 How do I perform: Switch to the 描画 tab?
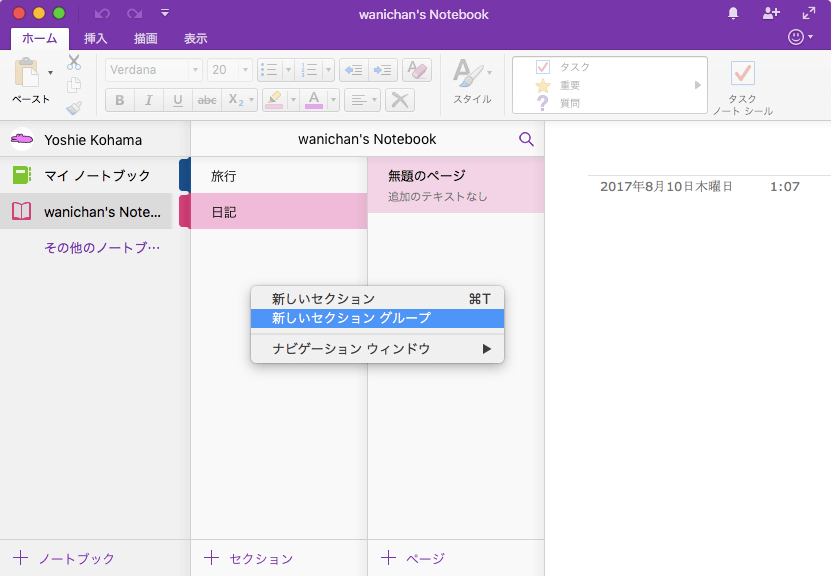click(146, 39)
